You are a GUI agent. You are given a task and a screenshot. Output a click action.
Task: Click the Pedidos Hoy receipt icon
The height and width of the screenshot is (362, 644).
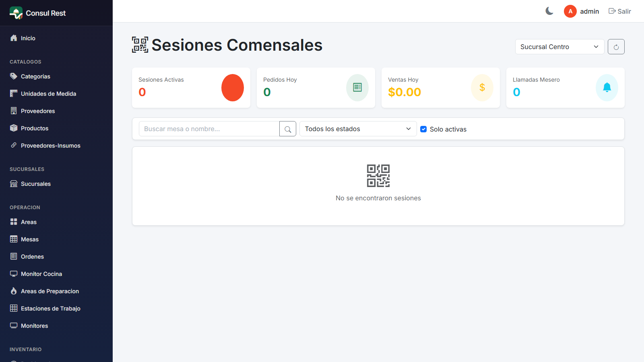(357, 88)
